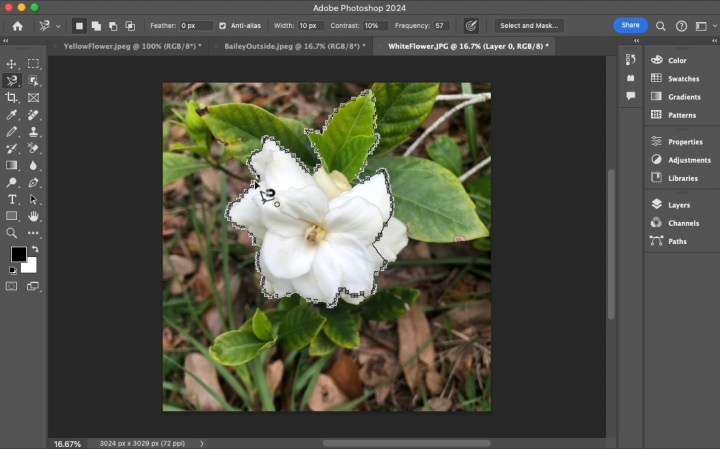The height and width of the screenshot is (449, 720).
Task: Select the Move tool
Action: click(12, 63)
